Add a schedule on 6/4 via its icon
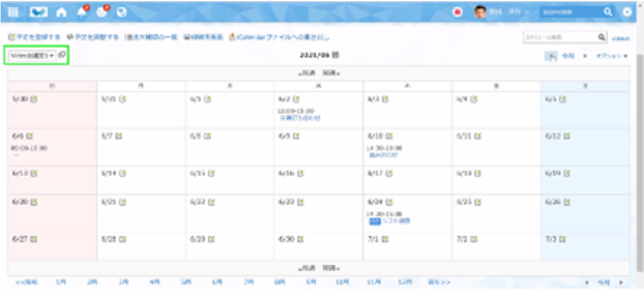Screen dimensions: 644x298 tap(474, 99)
